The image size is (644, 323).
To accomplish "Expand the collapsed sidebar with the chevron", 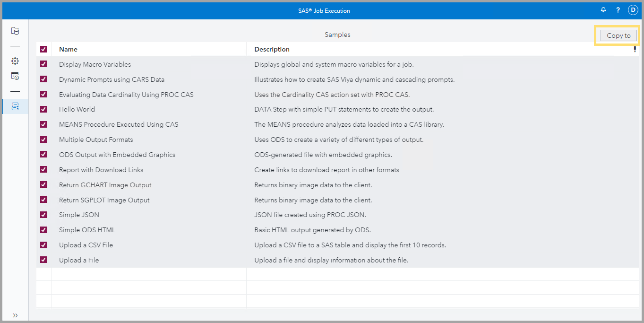I will point(15,315).
